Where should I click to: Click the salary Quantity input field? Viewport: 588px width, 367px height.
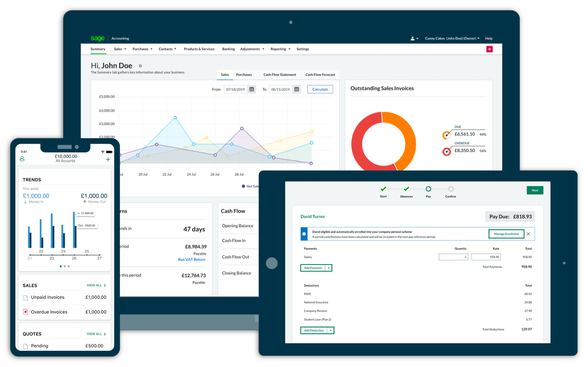453,257
